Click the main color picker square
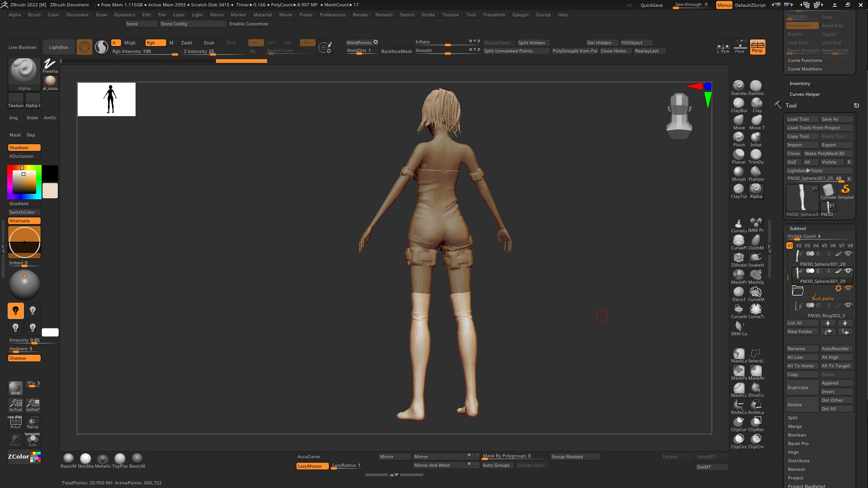868x488 pixels. tap(24, 182)
